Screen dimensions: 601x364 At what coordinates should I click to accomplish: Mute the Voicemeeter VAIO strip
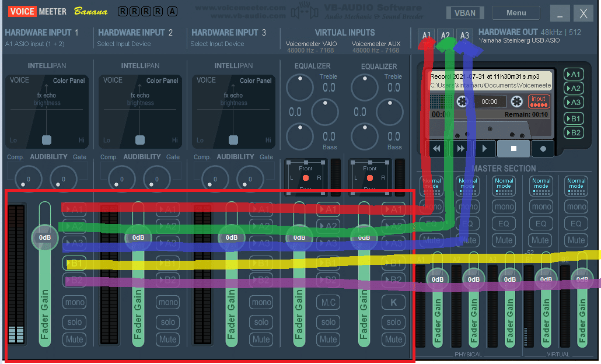point(328,339)
